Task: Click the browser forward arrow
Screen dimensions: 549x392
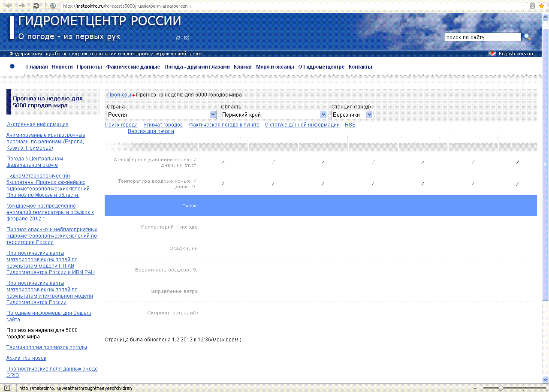Action: point(22,6)
